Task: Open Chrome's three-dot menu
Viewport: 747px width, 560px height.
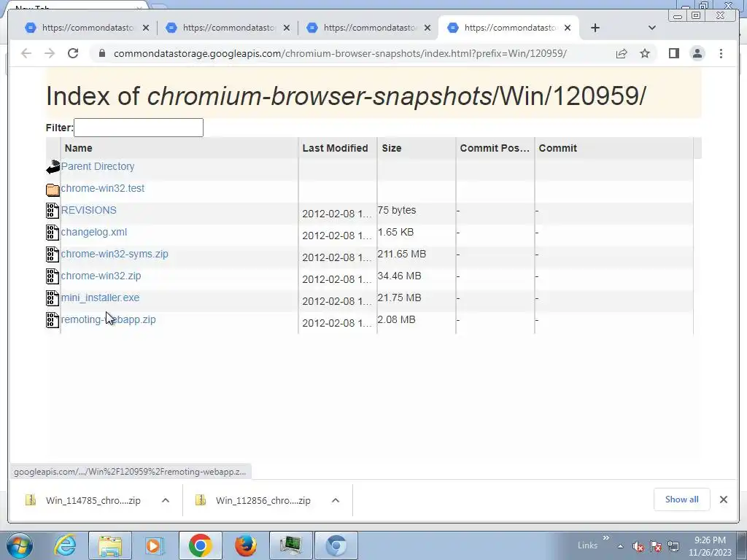Action: pos(721,53)
